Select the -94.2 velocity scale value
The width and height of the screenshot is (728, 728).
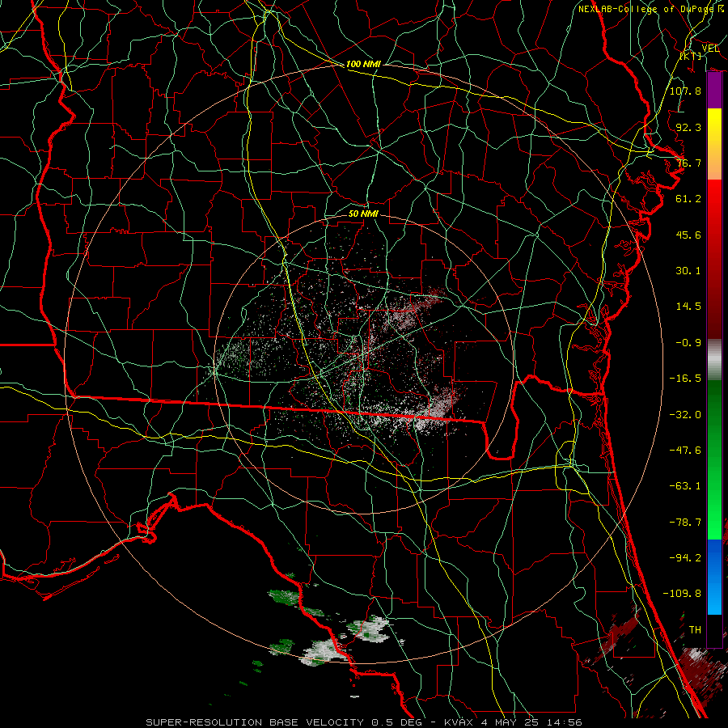[685, 557]
